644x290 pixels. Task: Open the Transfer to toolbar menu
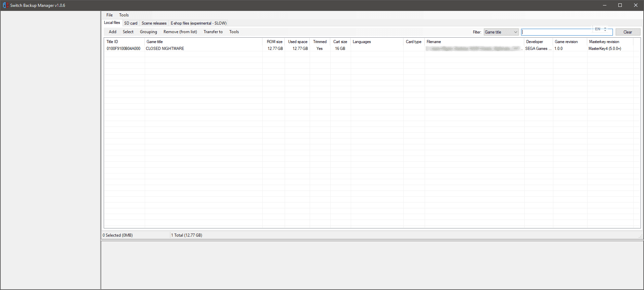[213, 32]
